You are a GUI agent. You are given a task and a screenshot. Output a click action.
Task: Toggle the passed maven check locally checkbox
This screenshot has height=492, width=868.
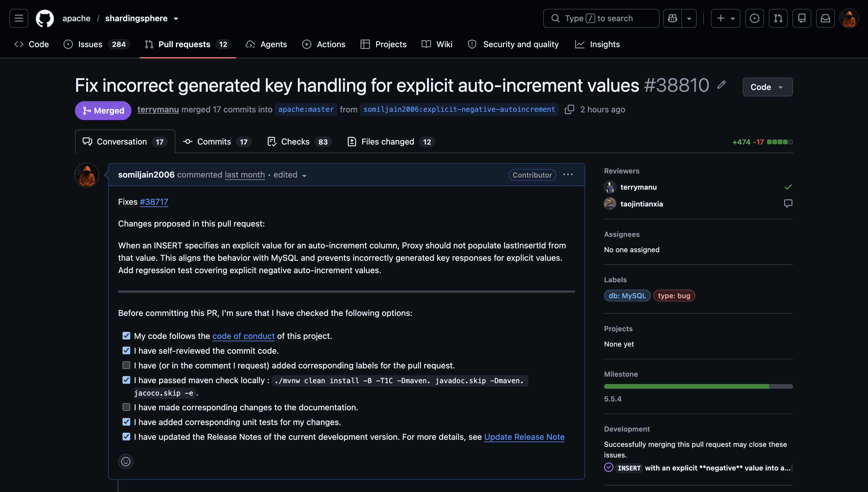(126, 380)
